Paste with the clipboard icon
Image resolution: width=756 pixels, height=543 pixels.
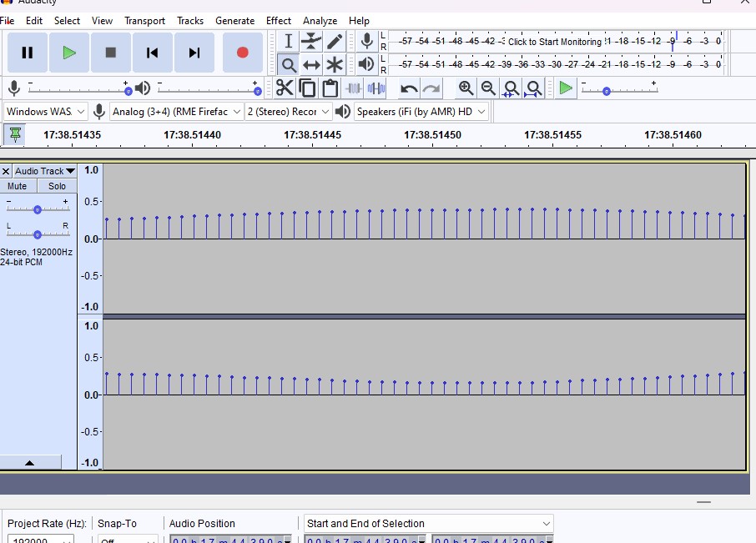click(330, 88)
